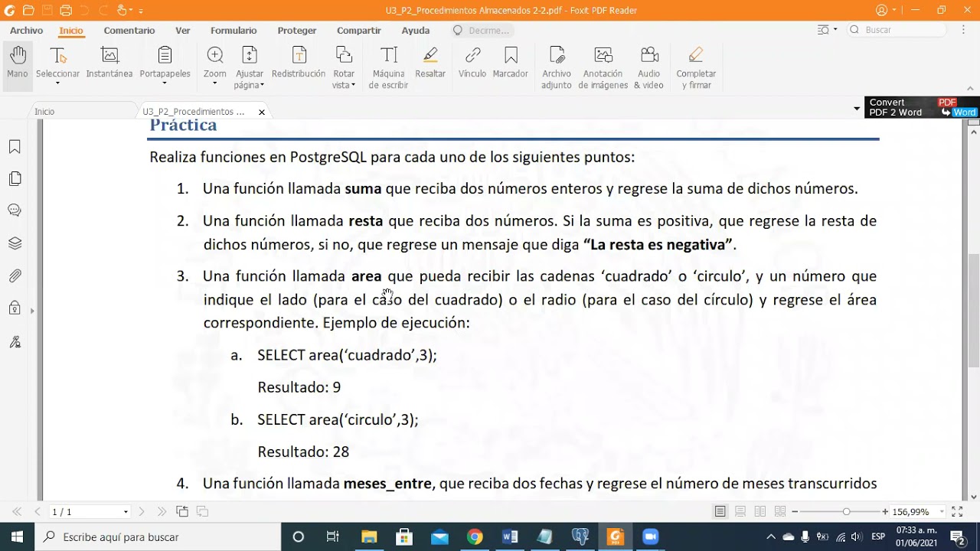This screenshot has height=551, width=980.
Task: Open the Compartir ribbon tab
Action: [x=359, y=31]
